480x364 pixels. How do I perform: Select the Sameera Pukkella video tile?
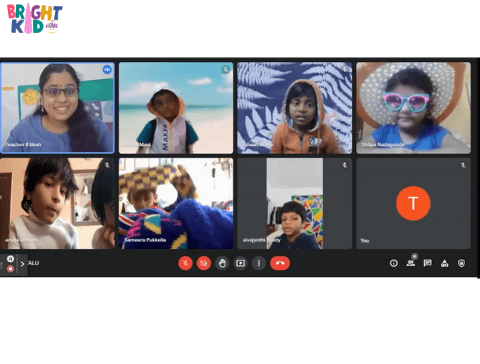(176, 203)
